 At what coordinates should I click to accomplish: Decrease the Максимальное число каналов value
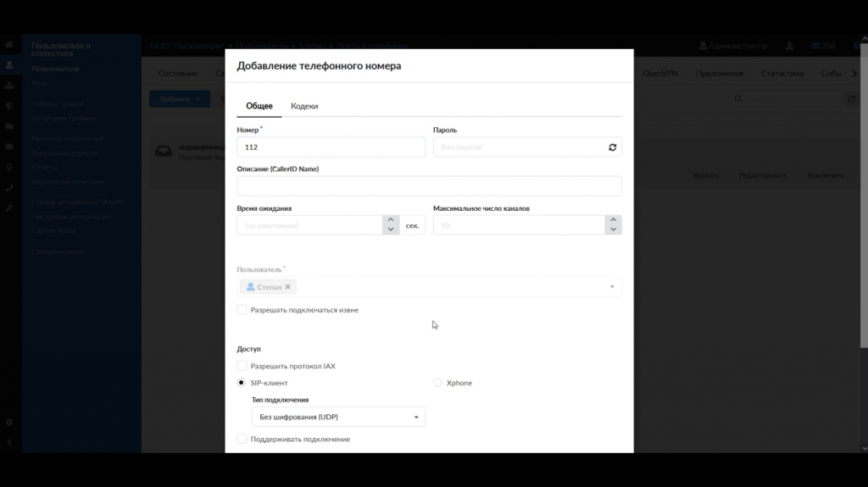(614, 230)
